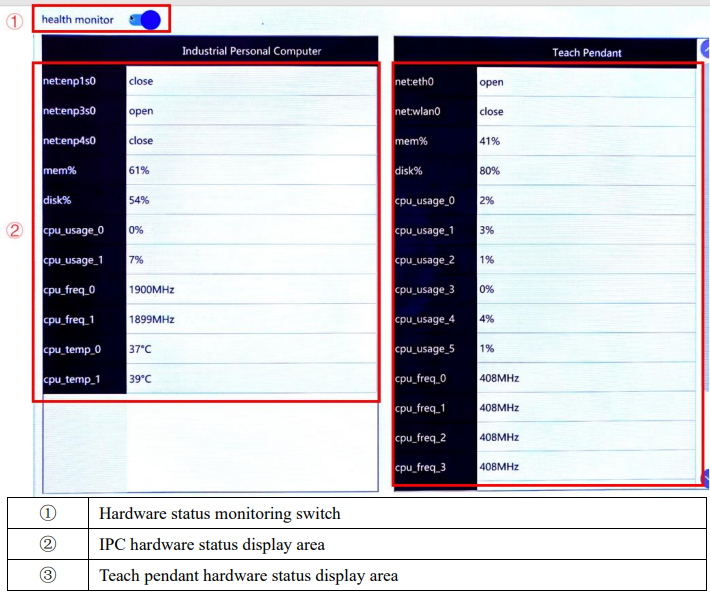Click the net:enp4s0 row label
This screenshot has width=710, height=592.
69,141
